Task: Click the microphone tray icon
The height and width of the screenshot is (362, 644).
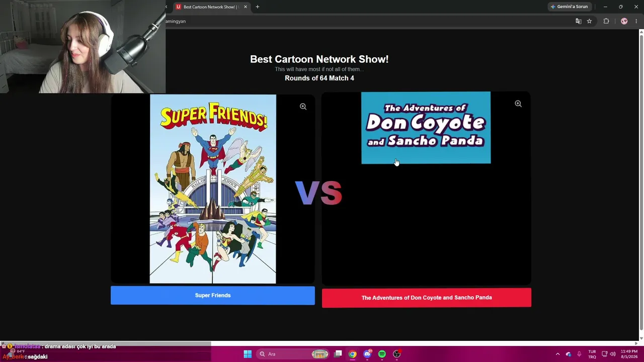Action: 579,354
